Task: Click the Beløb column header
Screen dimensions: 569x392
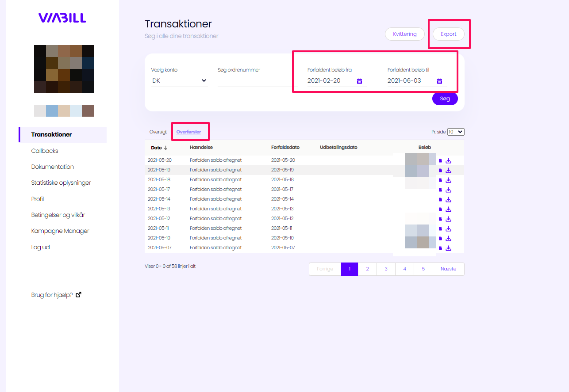Action: (425, 148)
